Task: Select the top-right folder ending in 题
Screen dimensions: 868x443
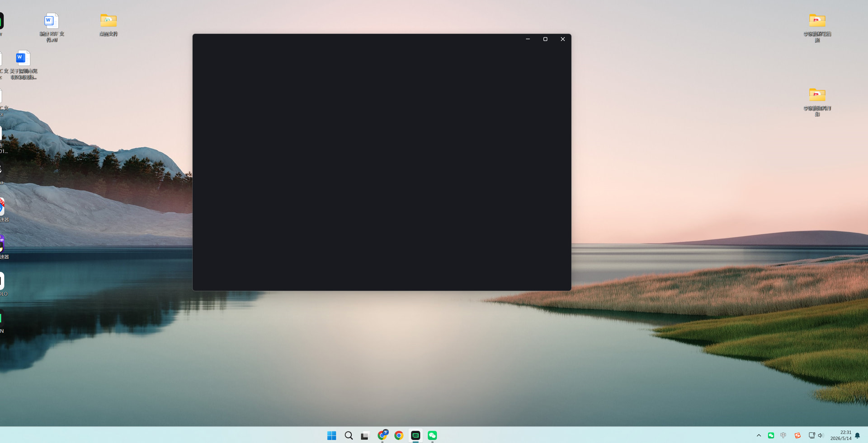Action: 817,28
